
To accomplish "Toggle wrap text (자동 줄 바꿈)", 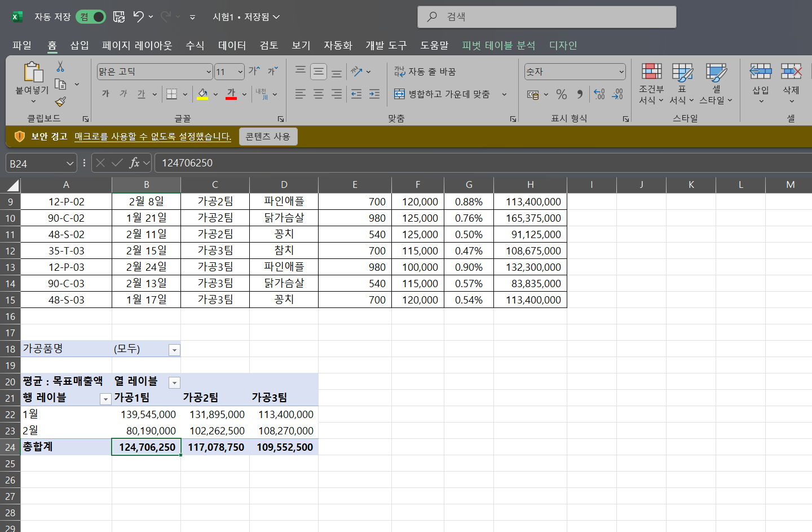I will pyautogui.click(x=425, y=72).
